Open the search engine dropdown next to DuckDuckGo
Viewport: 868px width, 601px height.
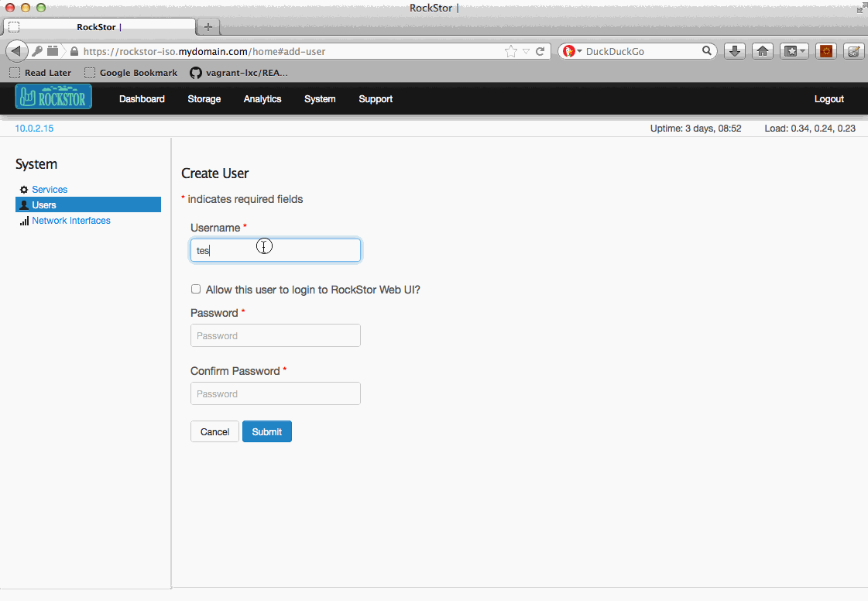pos(580,51)
